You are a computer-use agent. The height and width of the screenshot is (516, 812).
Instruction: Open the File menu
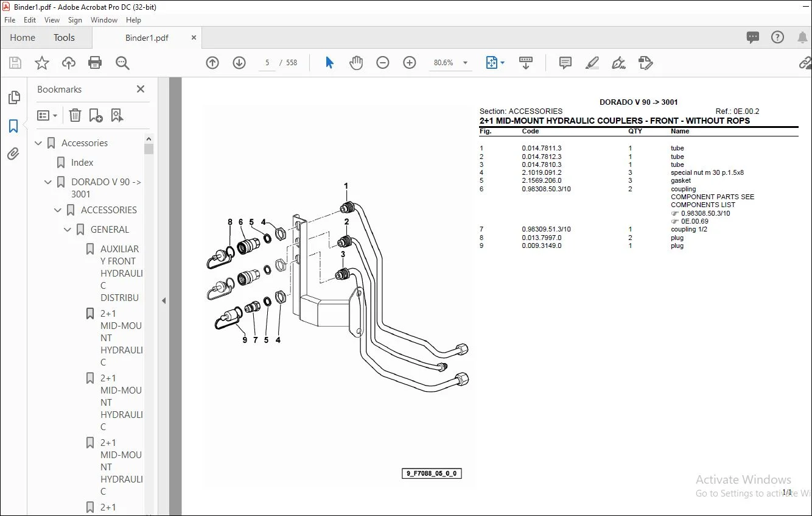10,20
